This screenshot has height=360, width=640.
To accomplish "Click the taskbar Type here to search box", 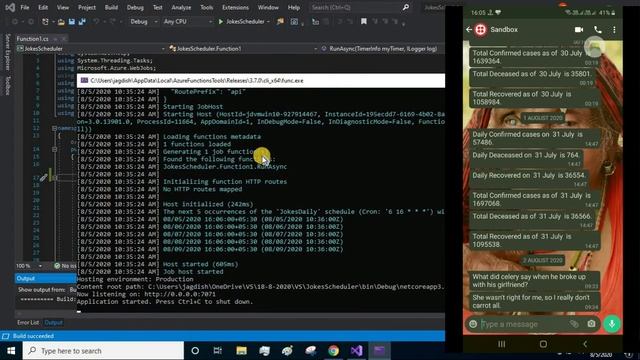I will [103, 351].
